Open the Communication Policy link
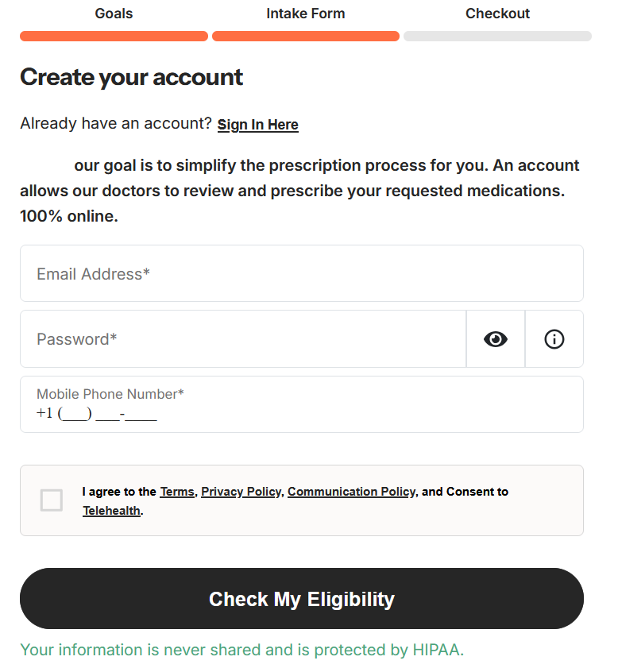The height and width of the screenshot is (672, 618). pyautogui.click(x=351, y=492)
